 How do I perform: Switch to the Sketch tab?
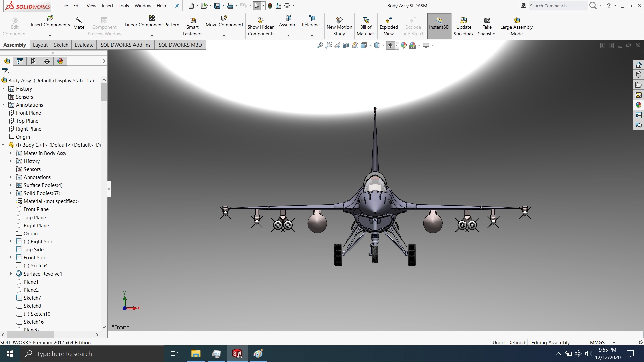point(61,45)
